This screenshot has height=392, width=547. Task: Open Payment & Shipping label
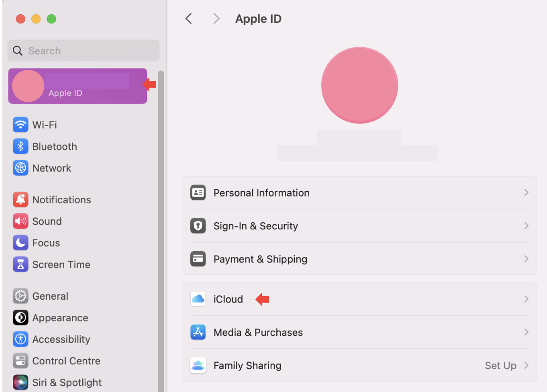(260, 259)
